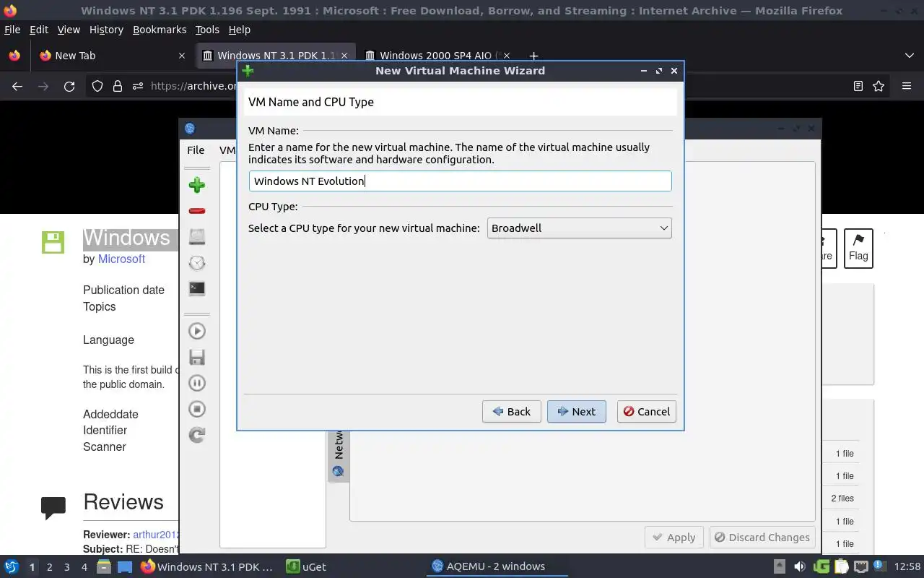Click the Back button in the wizard

[x=512, y=411]
